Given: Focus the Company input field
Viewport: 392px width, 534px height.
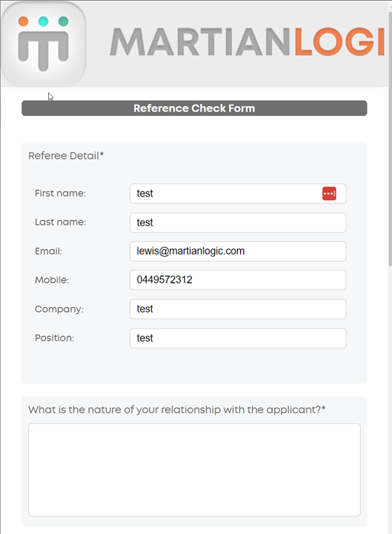Looking at the screenshot, I should [238, 309].
